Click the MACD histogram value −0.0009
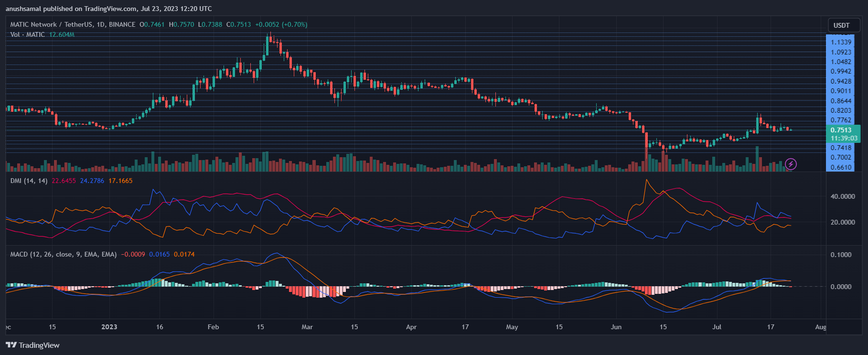868x355 pixels. click(x=133, y=254)
